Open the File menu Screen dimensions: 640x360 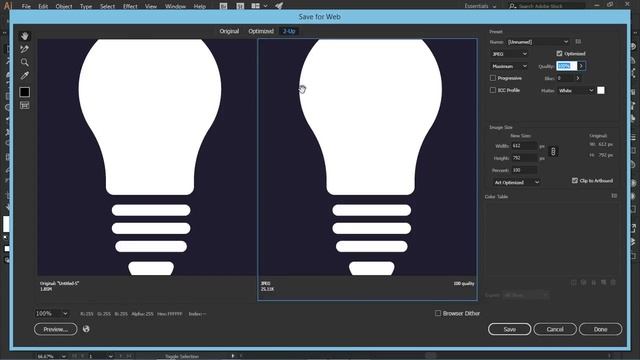[x=26, y=6]
